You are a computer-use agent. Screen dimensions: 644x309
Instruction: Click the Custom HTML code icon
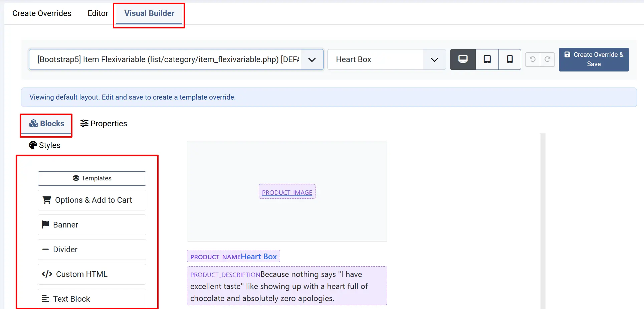pyautogui.click(x=47, y=274)
